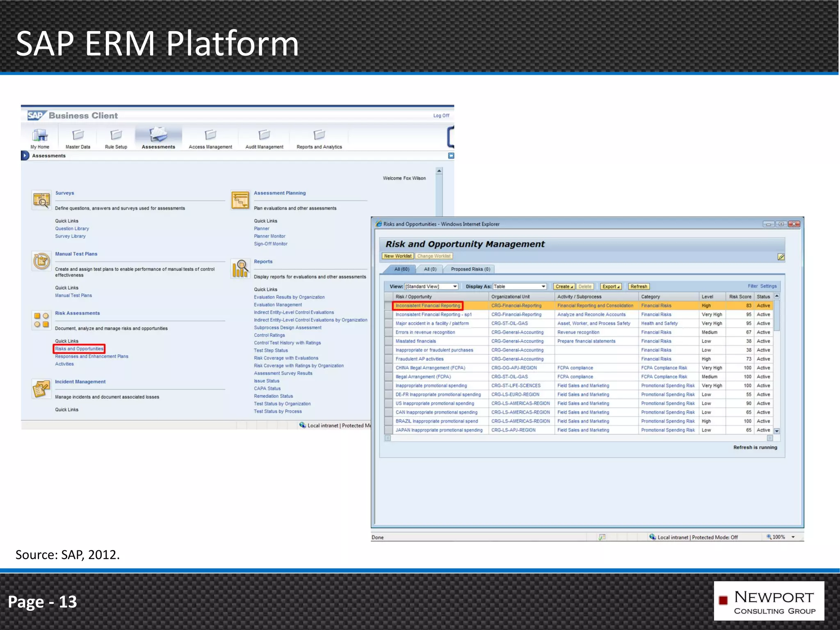Click the Refresh button
Image resolution: width=840 pixels, height=630 pixels.
click(x=639, y=286)
